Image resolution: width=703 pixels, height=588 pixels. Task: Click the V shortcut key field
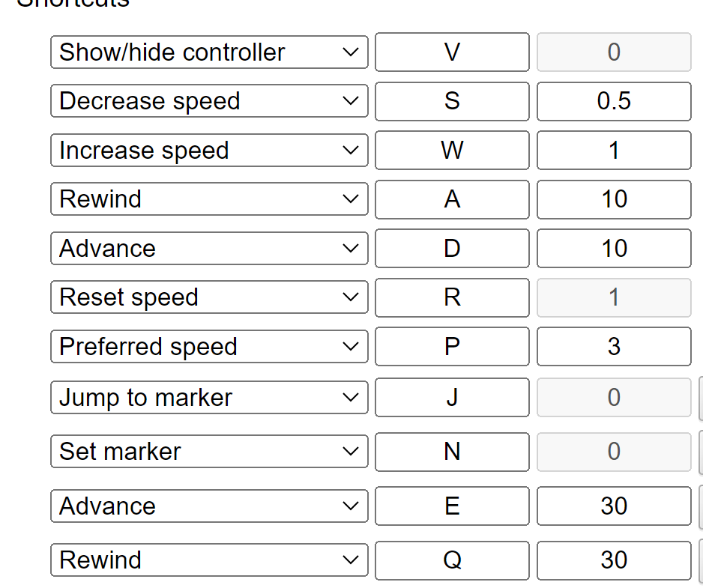[x=452, y=52]
